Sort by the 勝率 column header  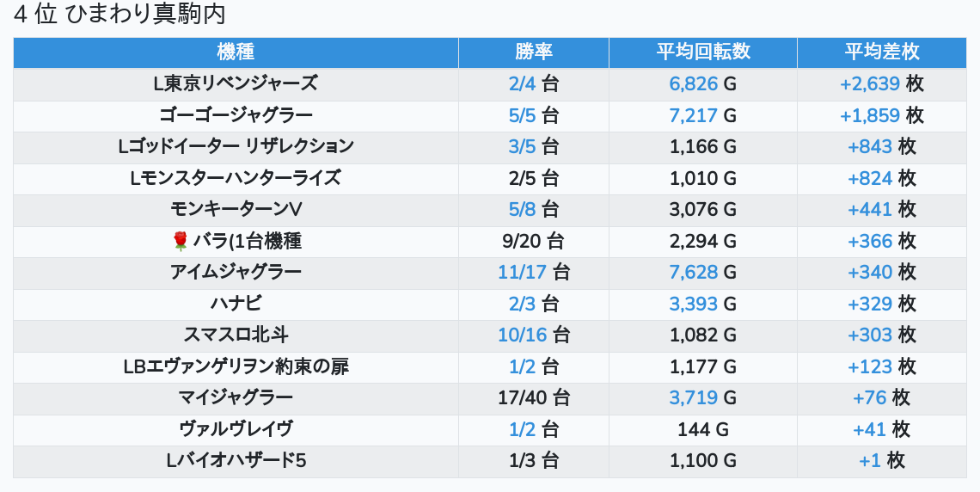pos(533,52)
